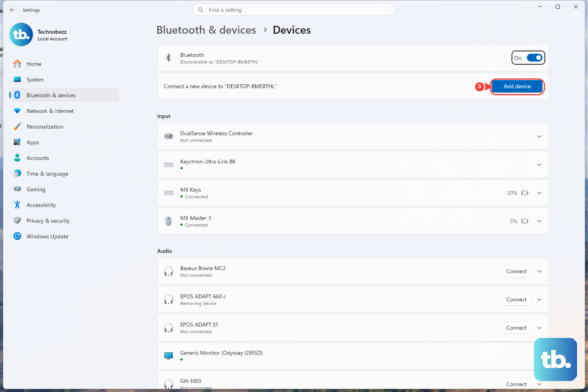Viewport: 588px width, 392px height.
Task: Expand the MX Keys device details
Action: tap(539, 193)
